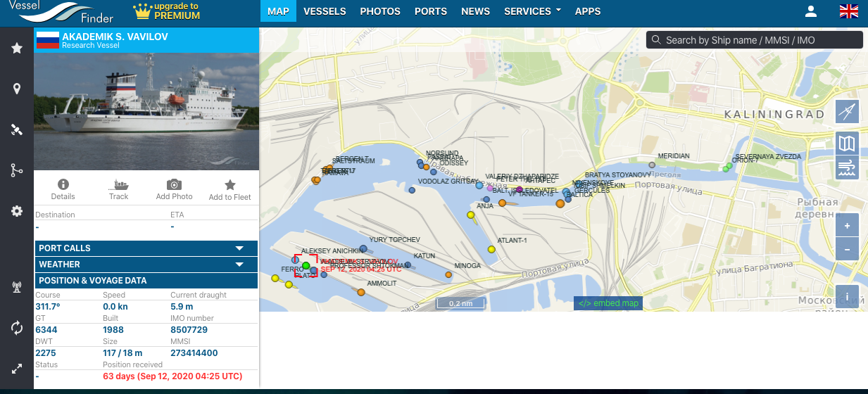Click the antenna tower sidebar icon
The image size is (868, 394).
pyautogui.click(x=17, y=287)
